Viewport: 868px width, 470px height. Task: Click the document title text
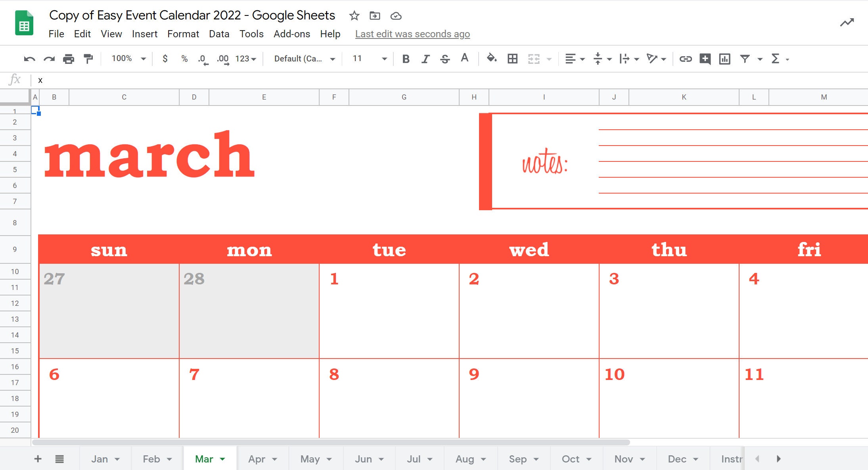click(x=192, y=15)
